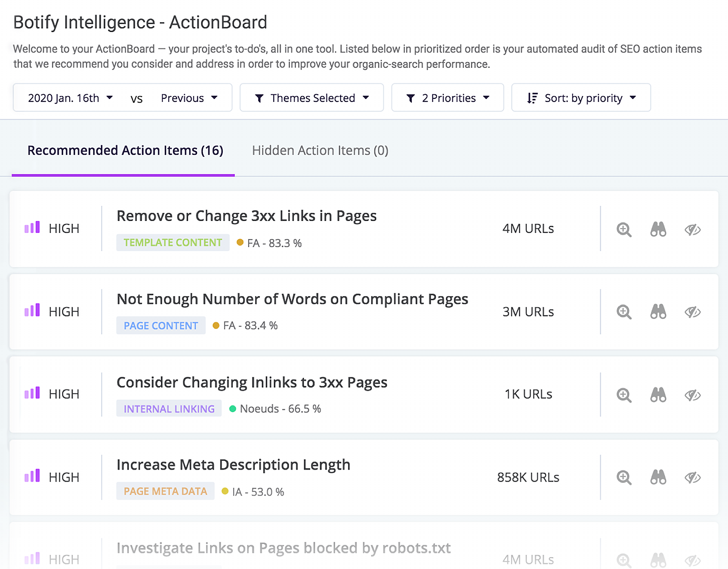Click the yellow dot beside IA - 53.0 %
This screenshot has height=569, width=728.
225,491
